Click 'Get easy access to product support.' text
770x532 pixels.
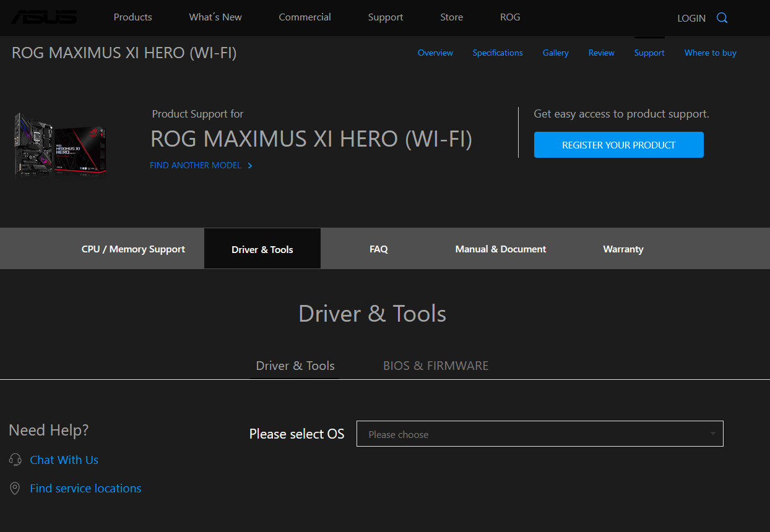point(621,114)
